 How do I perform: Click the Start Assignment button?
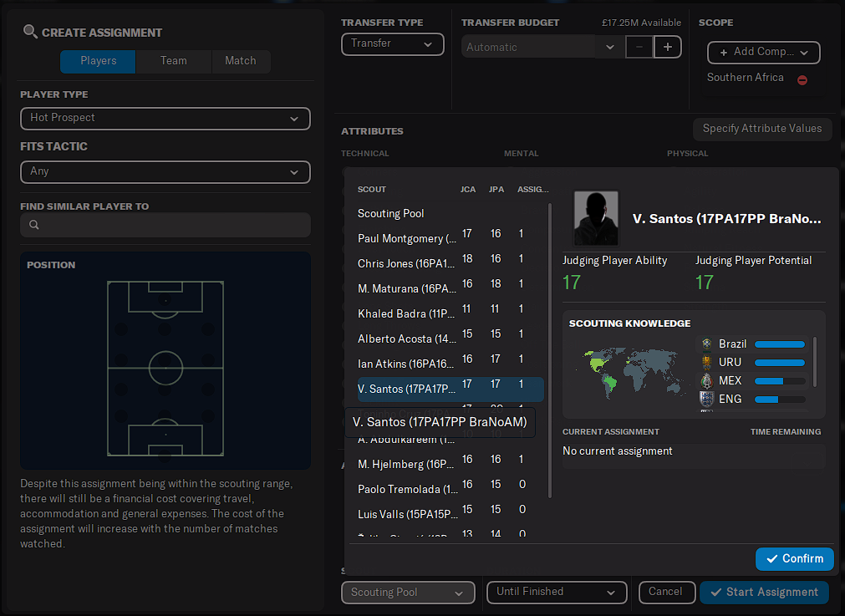765,593
